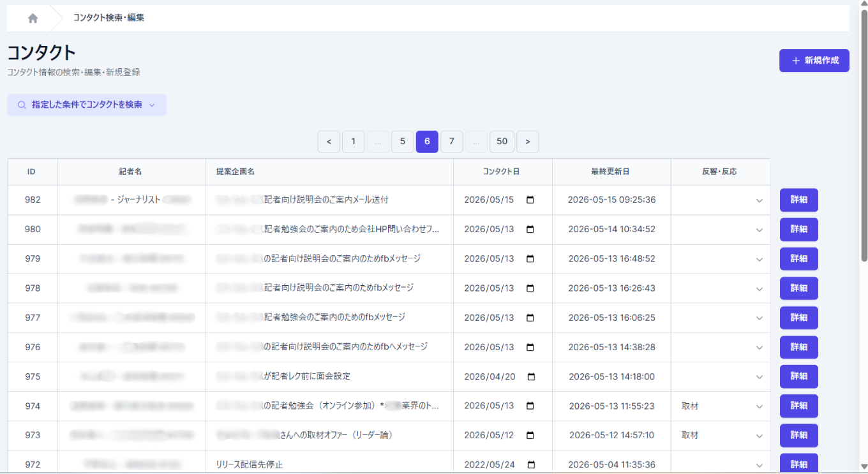Click the コンタクト日 column header
Image resolution: width=868 pixels, height=474 pixels.
[x=503, y=172]
